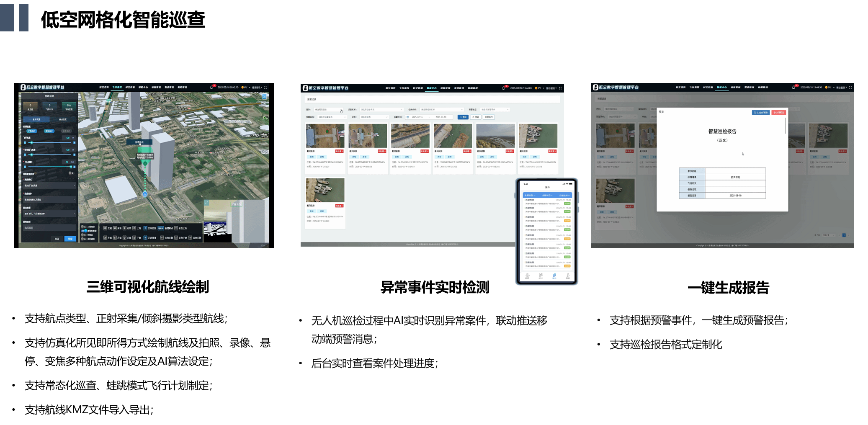Click the notification bell in the 3D route screenshot
The image size is (868, 425).
[211, 88]
